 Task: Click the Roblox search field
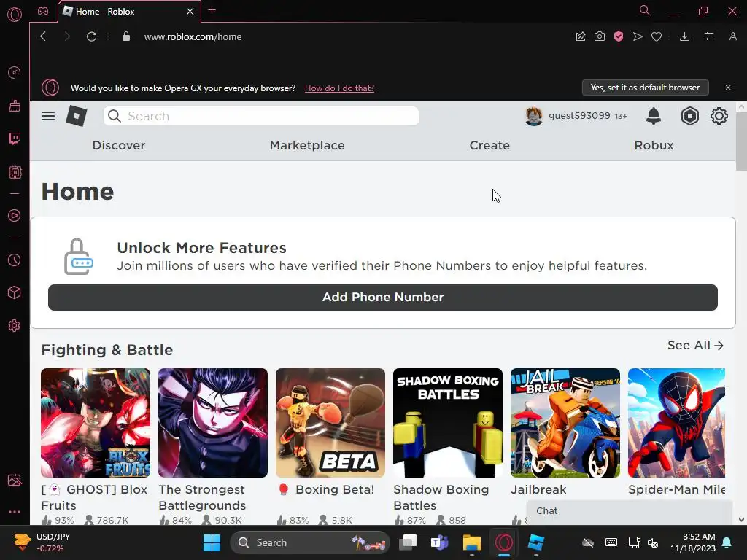click(260, 116)
